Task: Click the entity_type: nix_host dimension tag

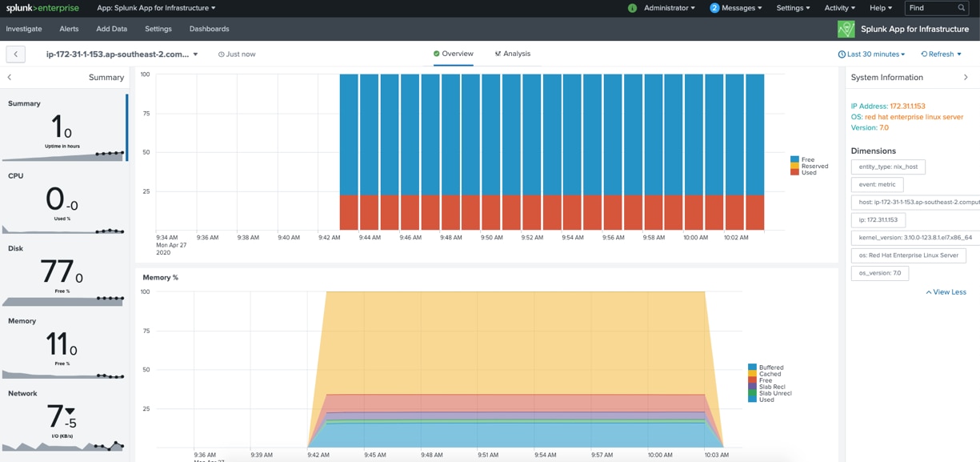Action: coord(888,167)
